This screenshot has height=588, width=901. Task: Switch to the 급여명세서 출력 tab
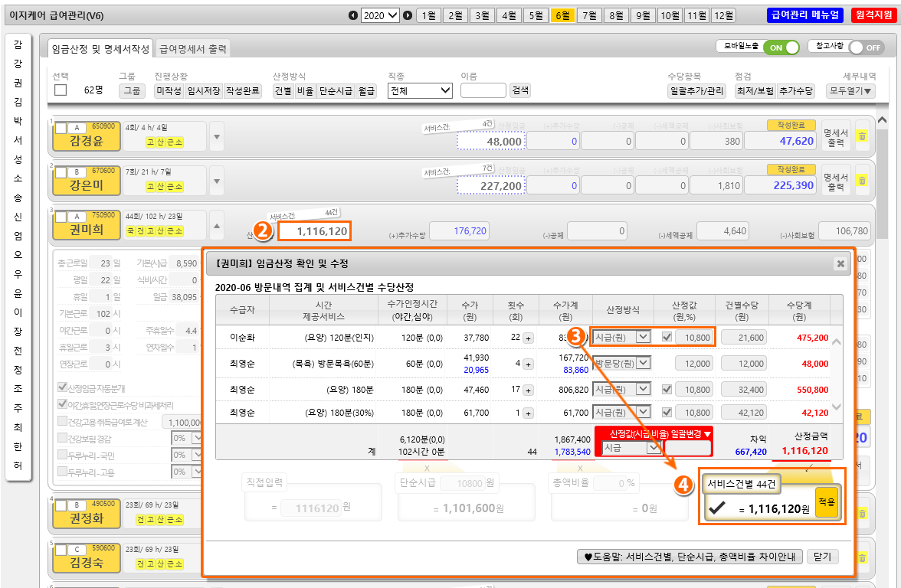193,49
